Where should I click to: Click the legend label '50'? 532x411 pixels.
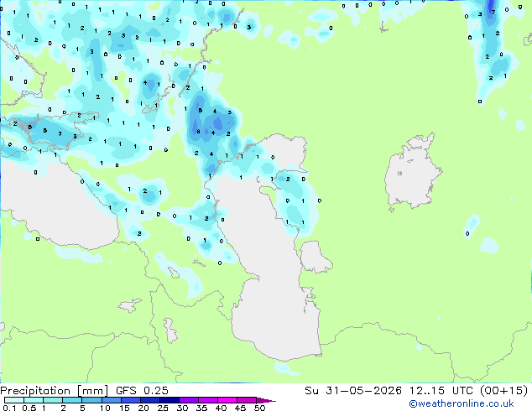pos(259,408)
